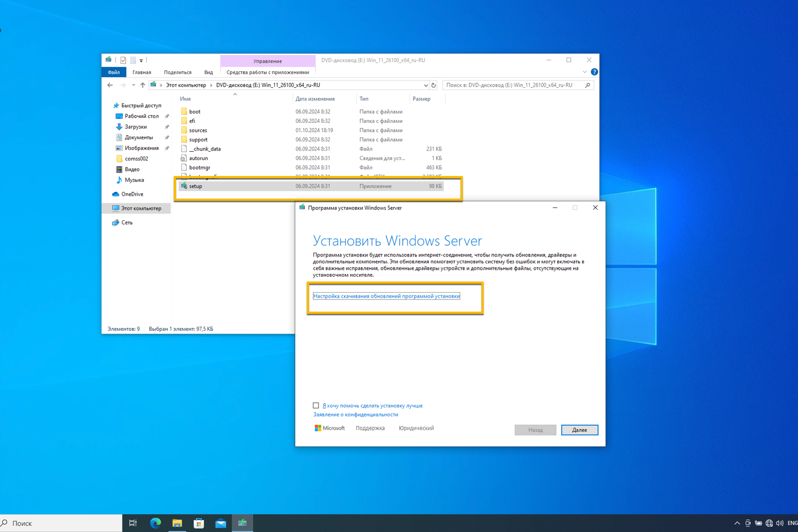798x532 pixels.
Task: Open the Customize Quick Access Toolbar arrow
Action: 141,61
